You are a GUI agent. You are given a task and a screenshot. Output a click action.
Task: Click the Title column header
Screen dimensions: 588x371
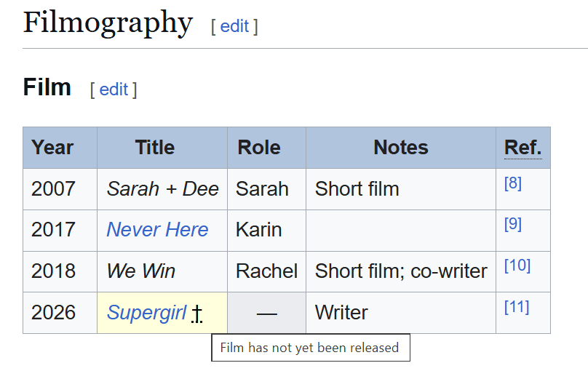click(x=155, y=148)
